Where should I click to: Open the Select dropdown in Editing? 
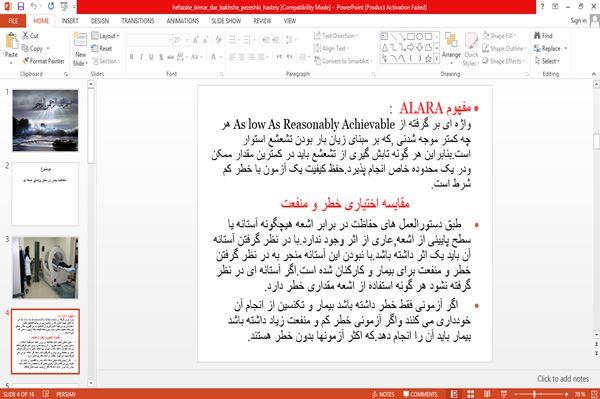[x=547, y=61]
